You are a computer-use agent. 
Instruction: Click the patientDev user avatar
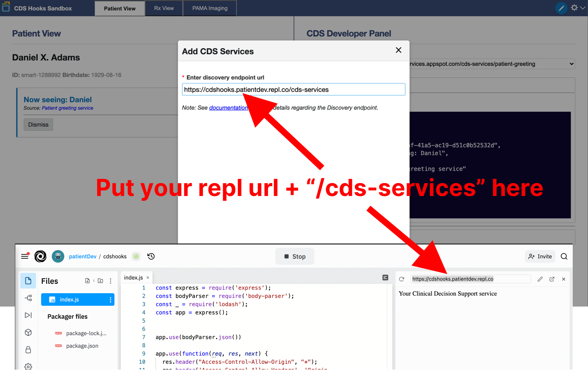point(58,256)
